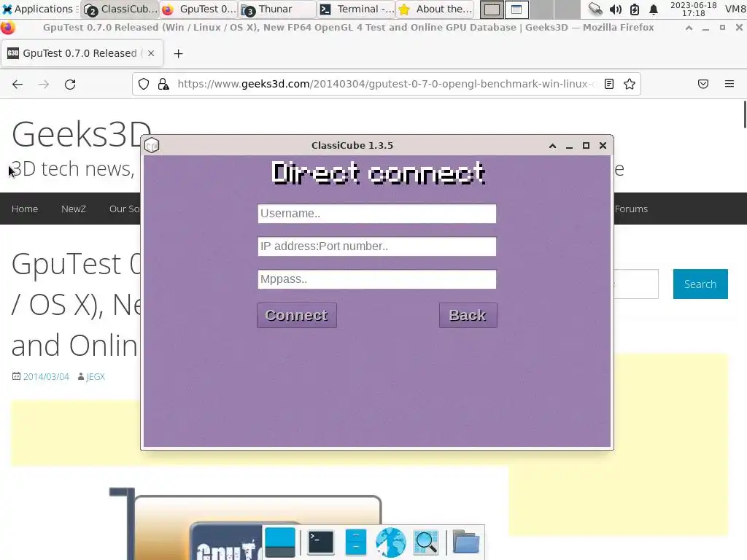This screenshot has height=560, width=747.
Task: Switch to ClassiCube taskbar entry
Action: click(120, 9)
